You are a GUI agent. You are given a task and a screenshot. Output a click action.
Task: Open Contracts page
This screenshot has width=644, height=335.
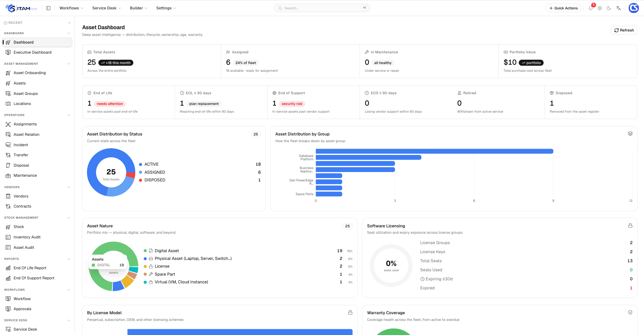pos(37,206)
